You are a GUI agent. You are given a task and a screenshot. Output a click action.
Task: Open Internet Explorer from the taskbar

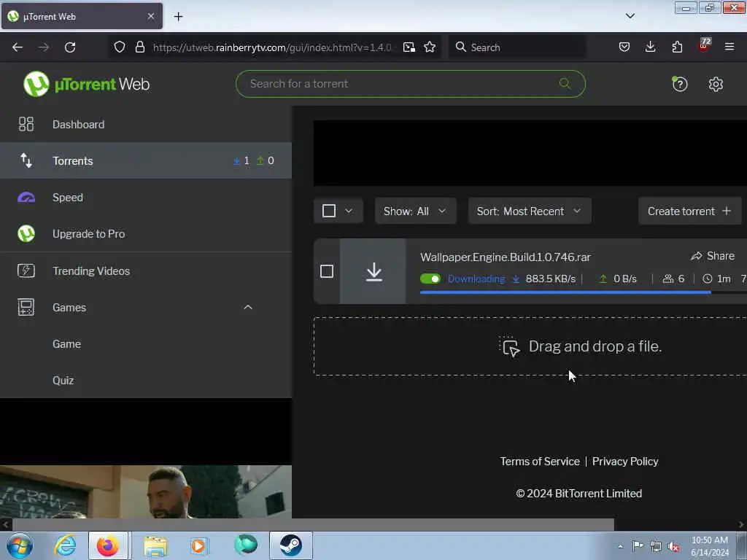tap(65, 545)
